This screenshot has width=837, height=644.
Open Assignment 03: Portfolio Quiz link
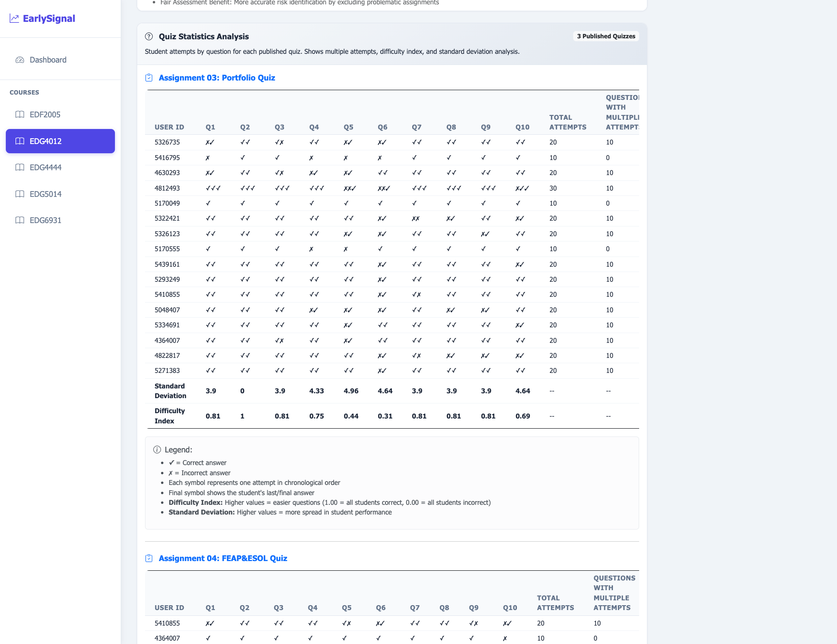[x=217, y=78]
